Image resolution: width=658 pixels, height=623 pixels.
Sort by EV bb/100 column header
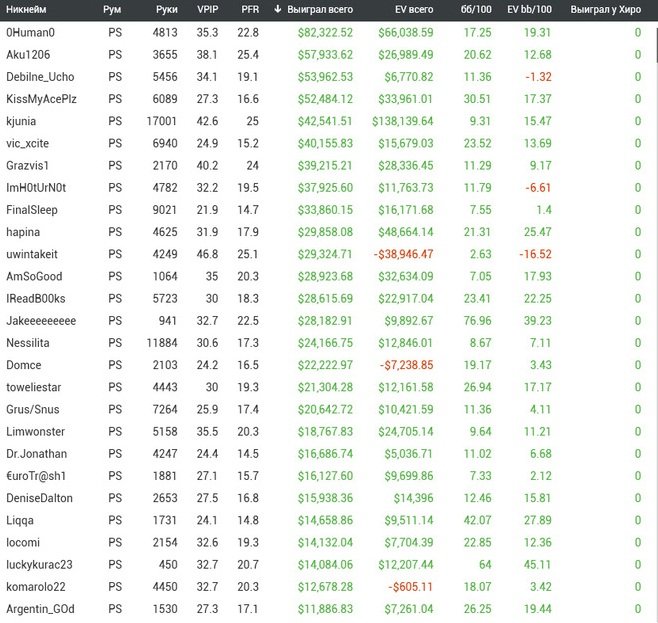(x=529, y=9)
